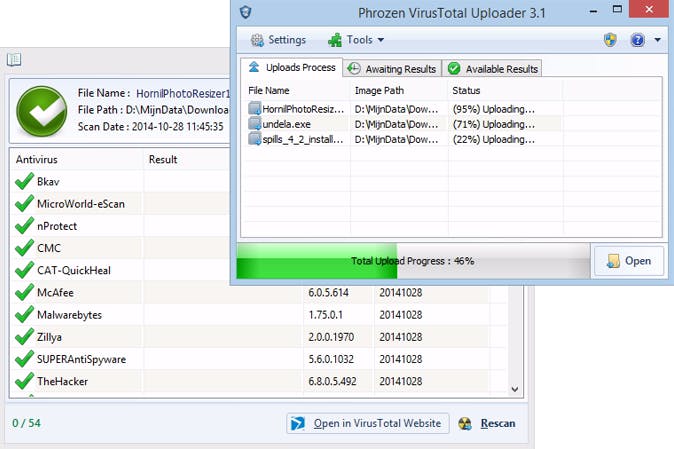Open Settings in Phrozen VirusTotal Uploader

pyautogui.click(x=278, y=40)
